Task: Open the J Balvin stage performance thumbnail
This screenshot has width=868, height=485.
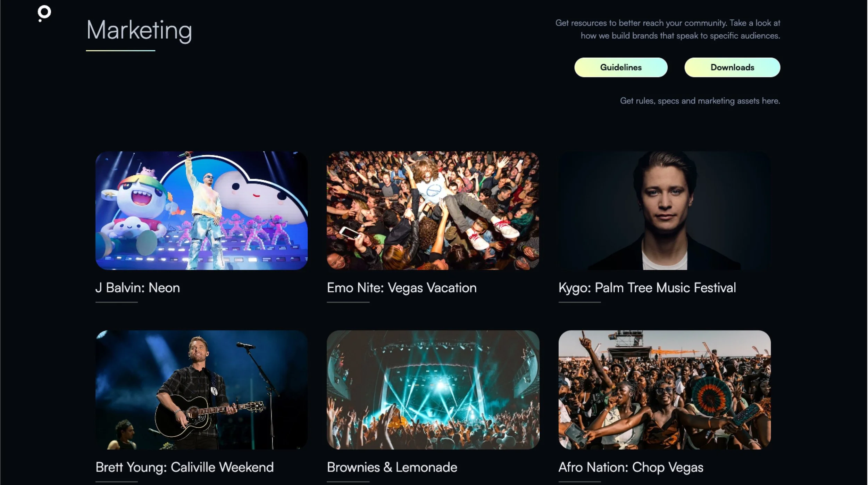Action: (x=201, y=211)
